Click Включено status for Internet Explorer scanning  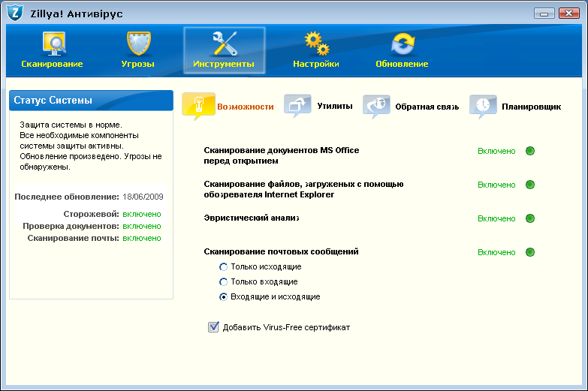496,185
